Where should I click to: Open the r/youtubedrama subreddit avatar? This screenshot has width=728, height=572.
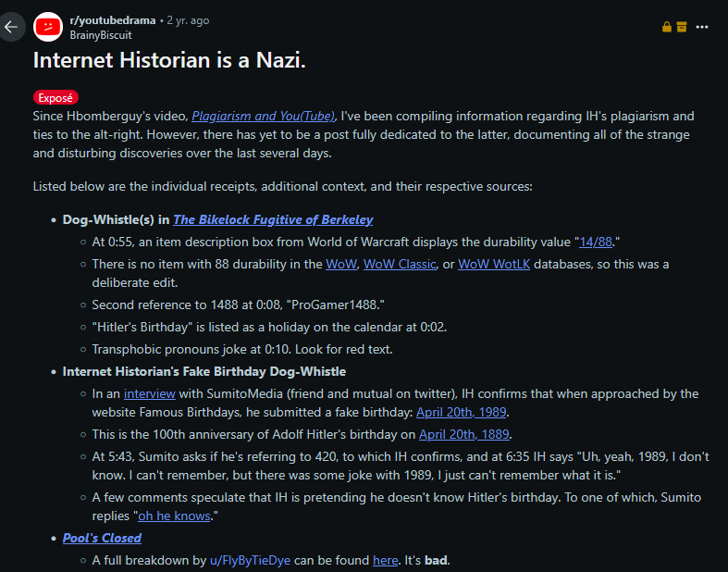(48, 27)
